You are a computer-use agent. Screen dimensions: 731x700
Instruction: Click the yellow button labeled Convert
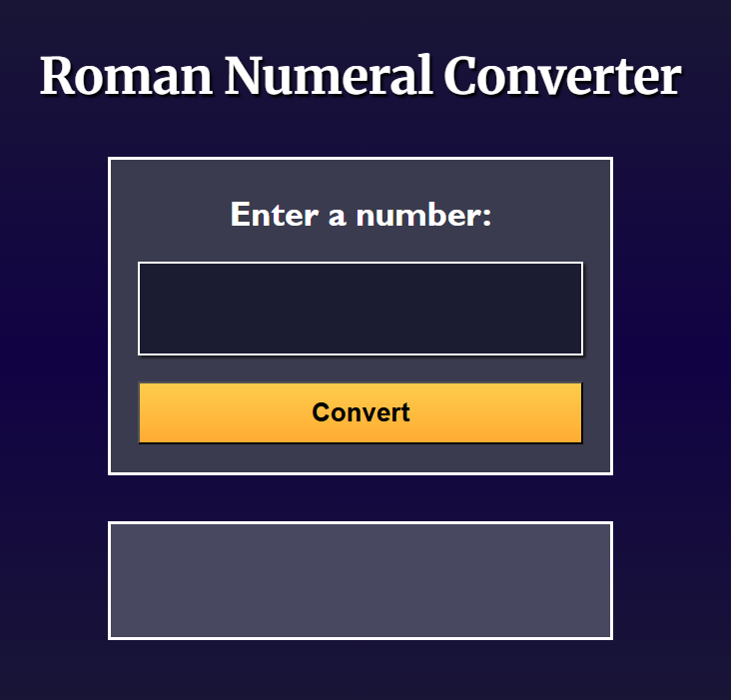point(360,412)
